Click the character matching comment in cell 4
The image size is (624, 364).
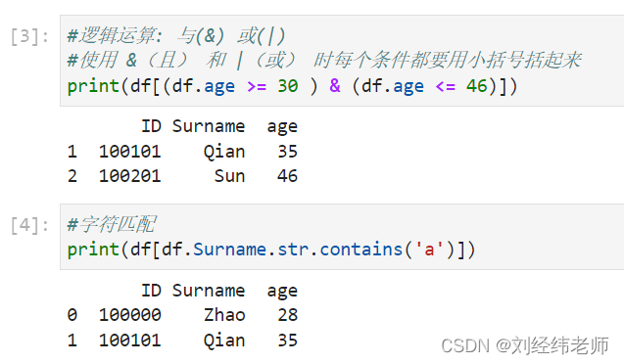[112, 224]
